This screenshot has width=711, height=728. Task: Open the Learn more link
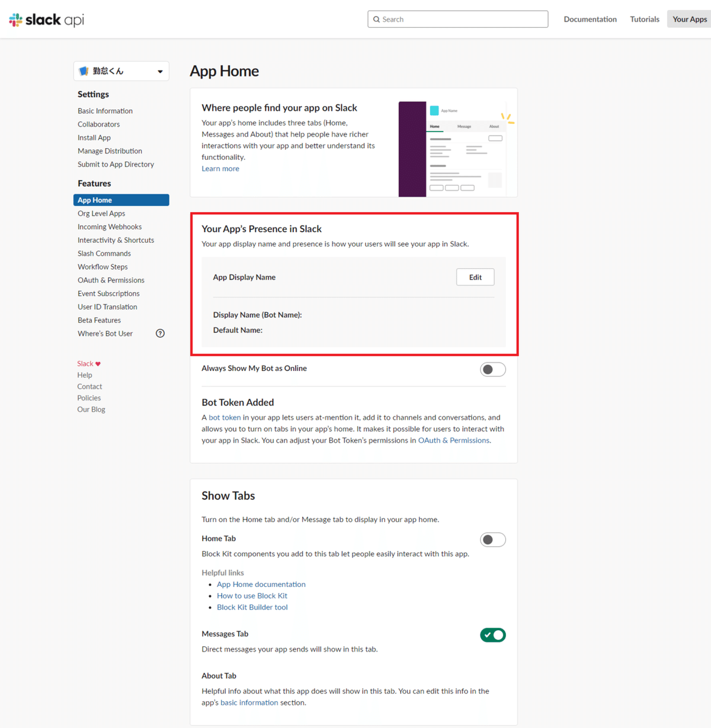pos(220,169)
